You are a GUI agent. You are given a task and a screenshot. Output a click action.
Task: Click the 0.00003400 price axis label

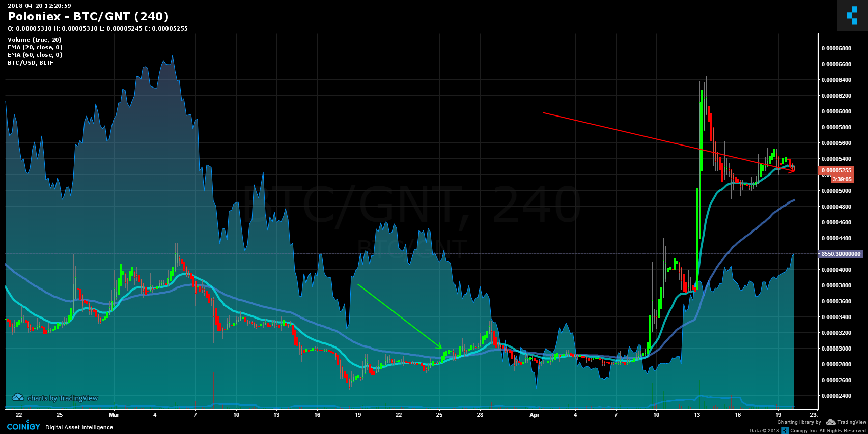[836, 317]
